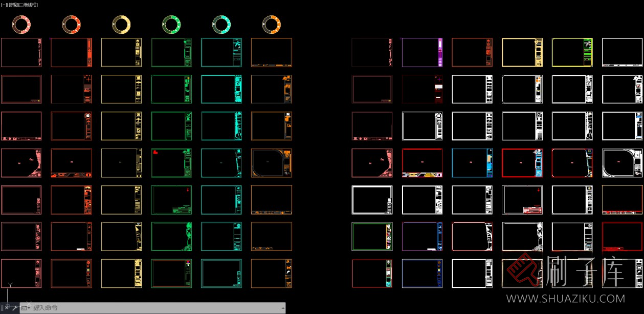Click the 键入命令 command input field
Image resolution: width=644 pixels, height=314 pixels.
(153, 308)
